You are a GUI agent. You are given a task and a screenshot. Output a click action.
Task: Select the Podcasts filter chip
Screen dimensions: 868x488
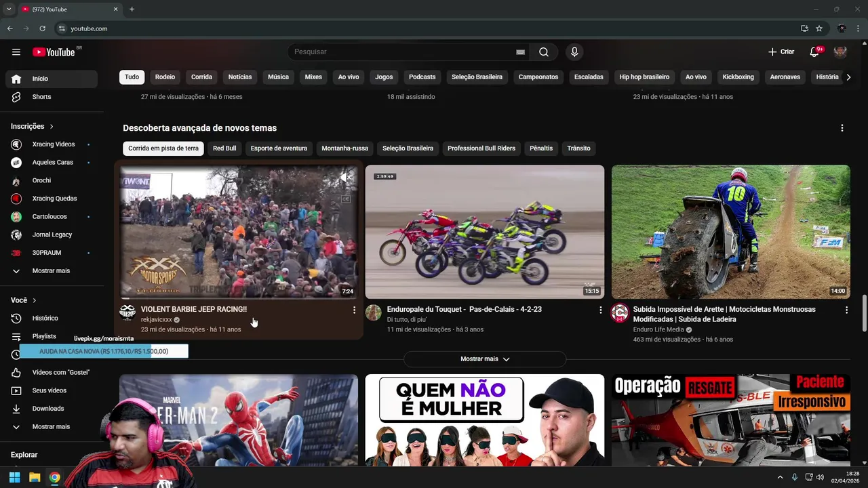[422, 77]
